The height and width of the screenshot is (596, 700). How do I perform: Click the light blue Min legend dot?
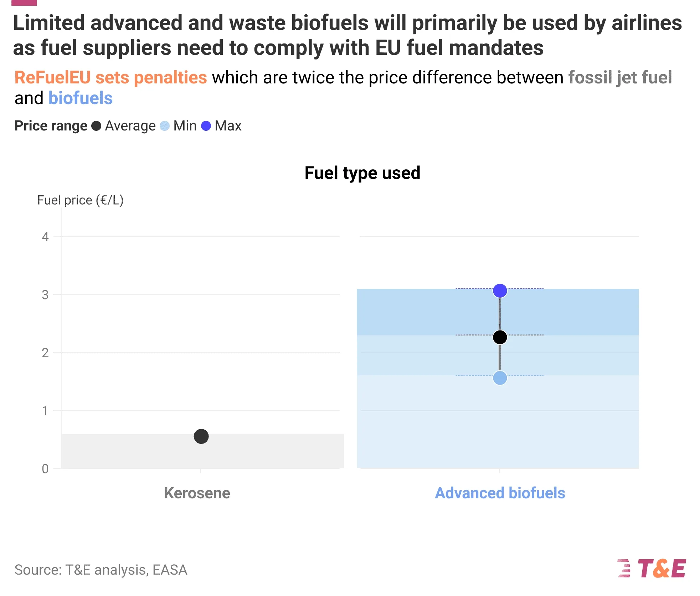point(165,126)
